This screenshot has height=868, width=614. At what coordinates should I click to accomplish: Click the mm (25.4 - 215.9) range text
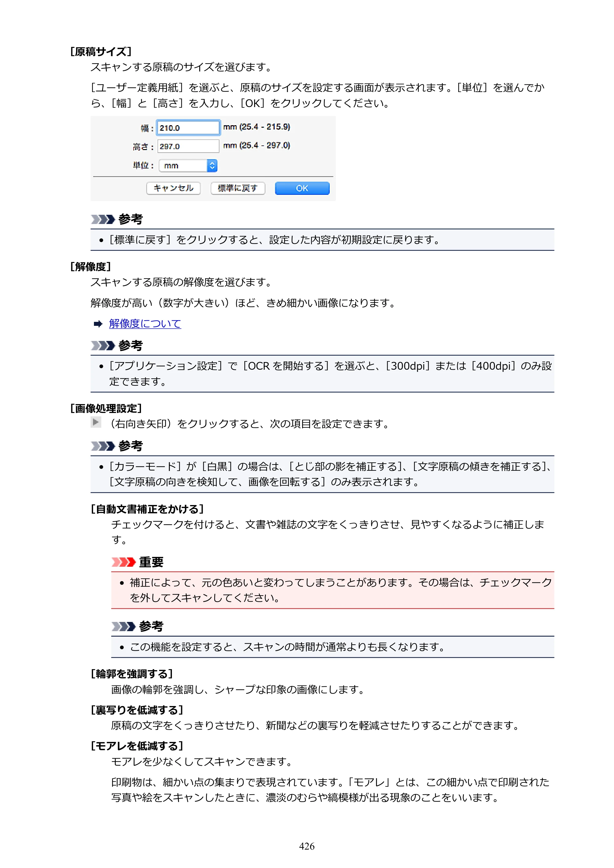click(256, 127)
